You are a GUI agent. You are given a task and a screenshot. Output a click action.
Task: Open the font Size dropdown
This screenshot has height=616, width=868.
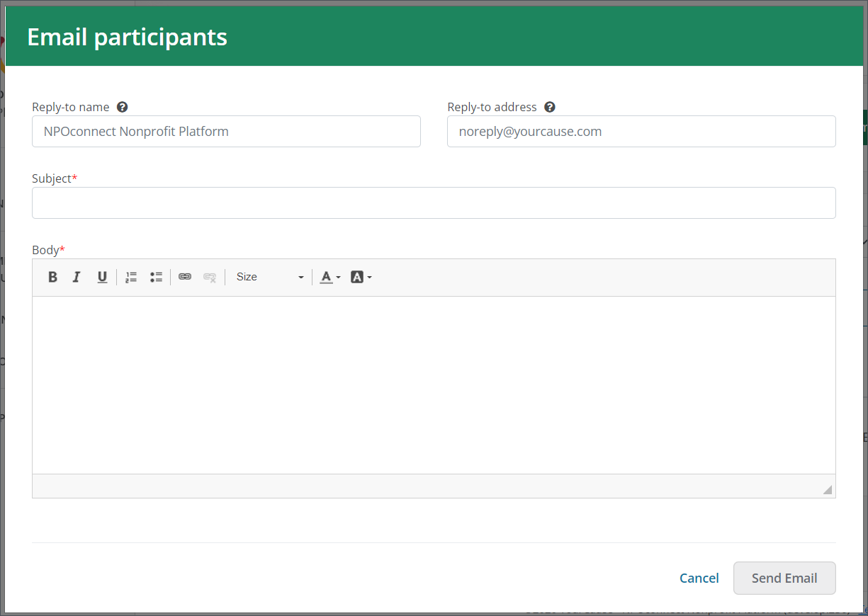269,277
